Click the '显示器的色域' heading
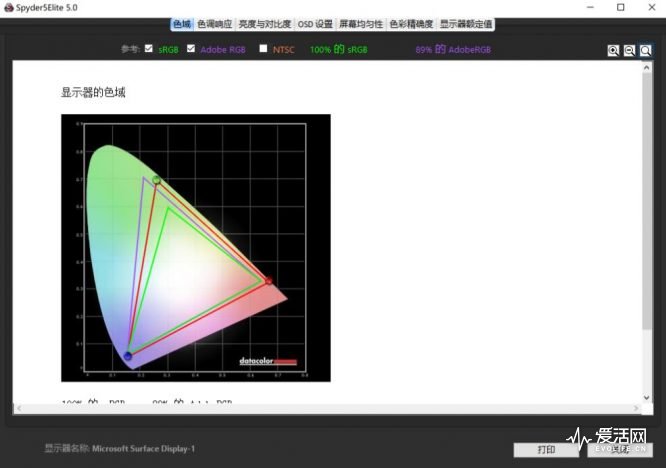The image size is (666, 468). 93,92
